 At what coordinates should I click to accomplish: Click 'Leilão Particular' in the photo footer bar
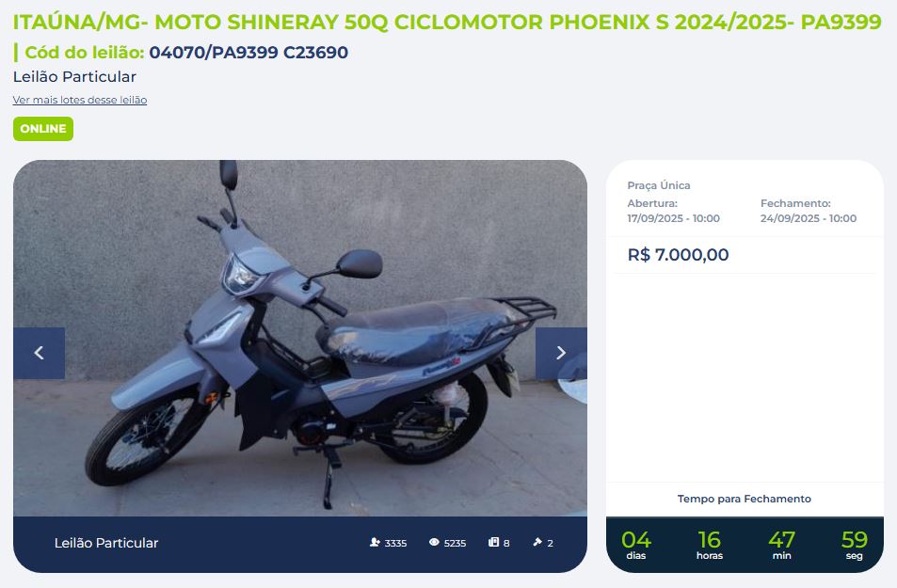(x=106, y=543)
